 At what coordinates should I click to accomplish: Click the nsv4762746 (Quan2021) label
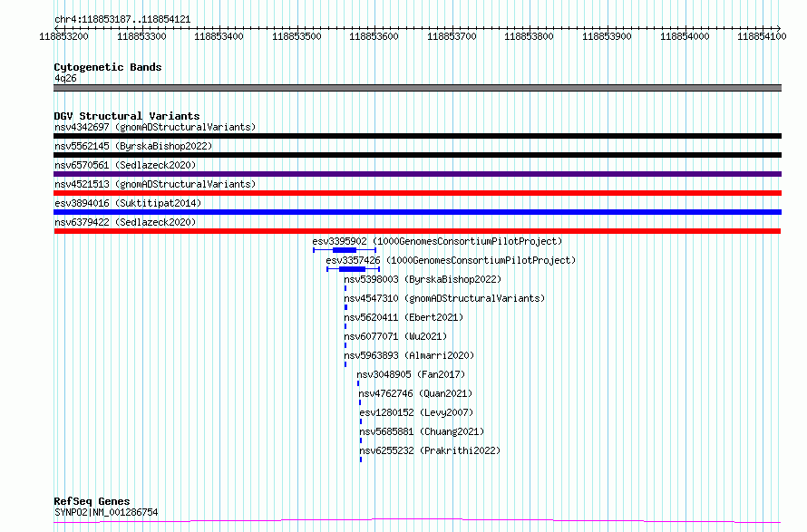point(415,393)
